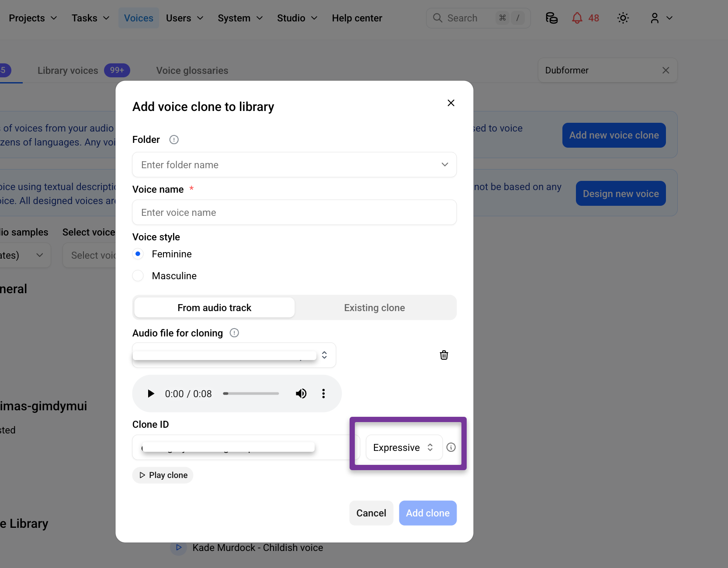
Task: Open audio player more options menu
Action: (x=323, y=394)
